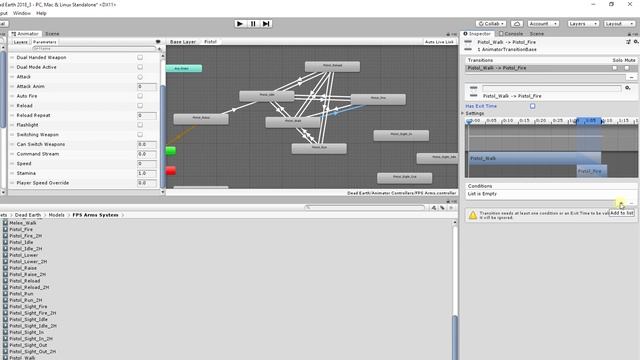Switch to the Animator tab
The image size is (640, 360).
click(25, 34)
